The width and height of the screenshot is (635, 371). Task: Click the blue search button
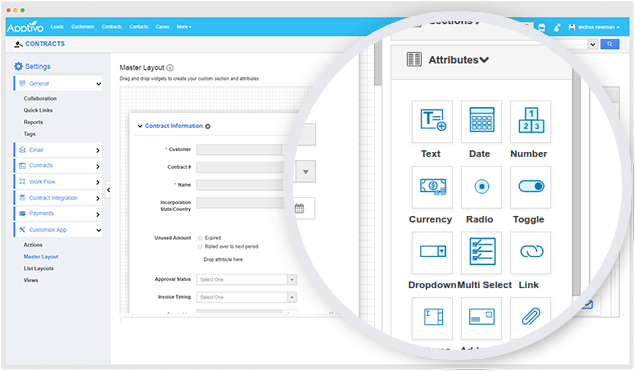[x=609, y=44]
